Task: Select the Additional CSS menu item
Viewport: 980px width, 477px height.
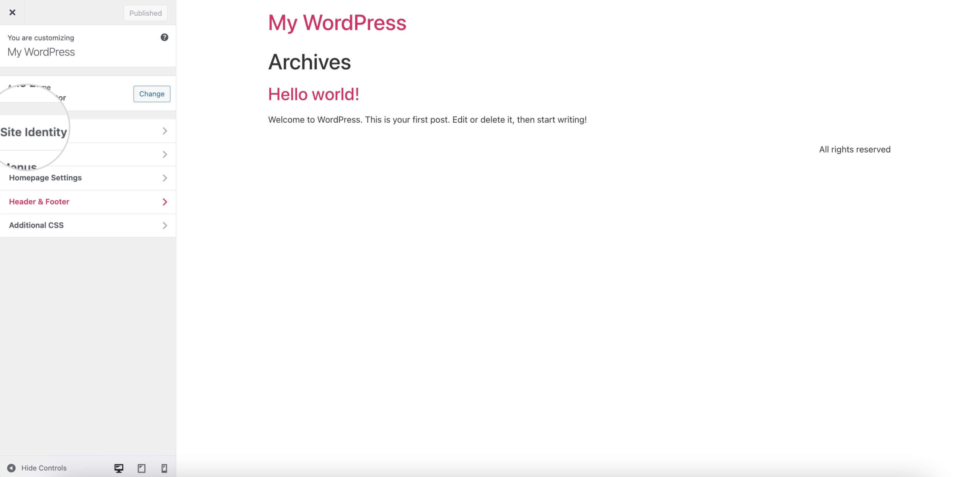Action: click(88, 225)
